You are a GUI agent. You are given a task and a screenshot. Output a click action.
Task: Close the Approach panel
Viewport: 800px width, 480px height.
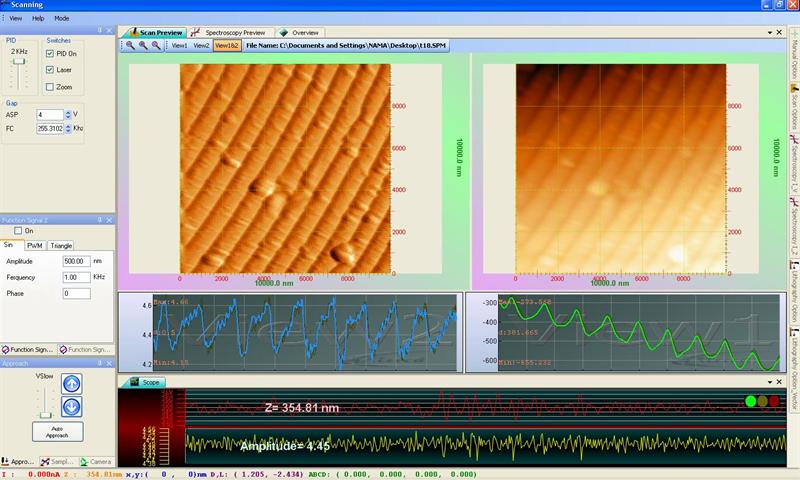tap(111, 363)
